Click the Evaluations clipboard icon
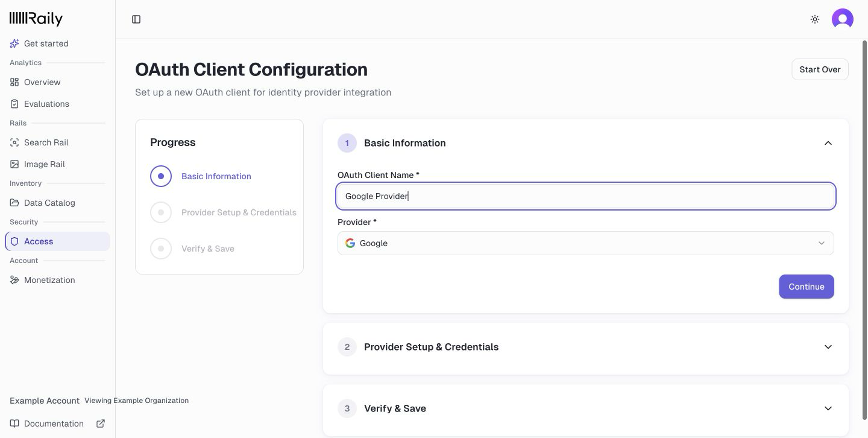Viewport: 868px width, 438px height. pyautogui.click(x=14, y=104)
